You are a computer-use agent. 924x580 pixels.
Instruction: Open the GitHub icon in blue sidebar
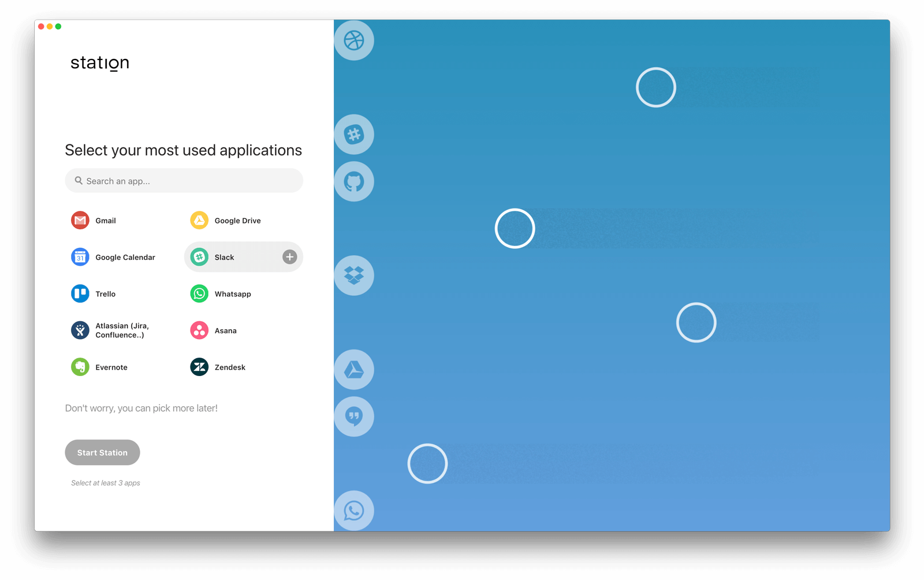click(354, 181)
